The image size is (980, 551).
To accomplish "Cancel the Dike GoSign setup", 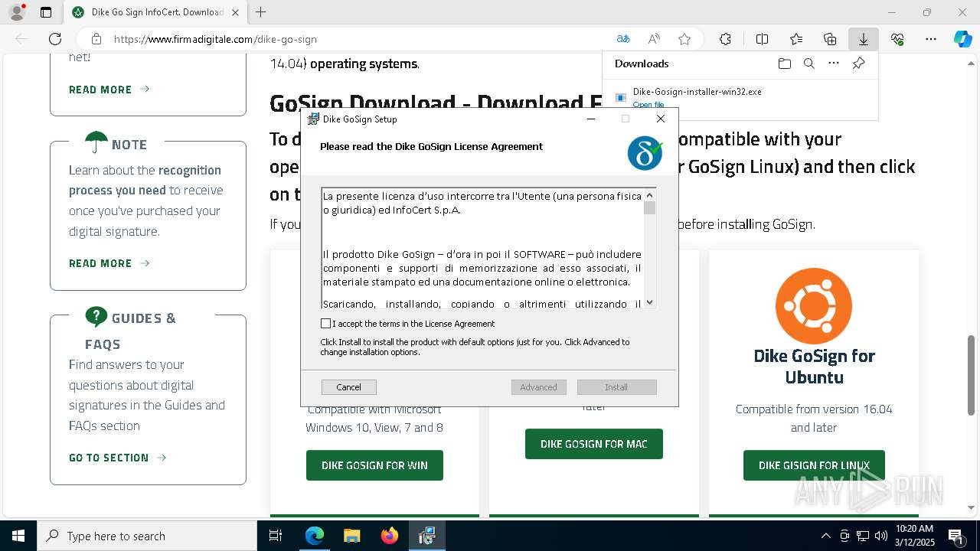I will (348, 387).
